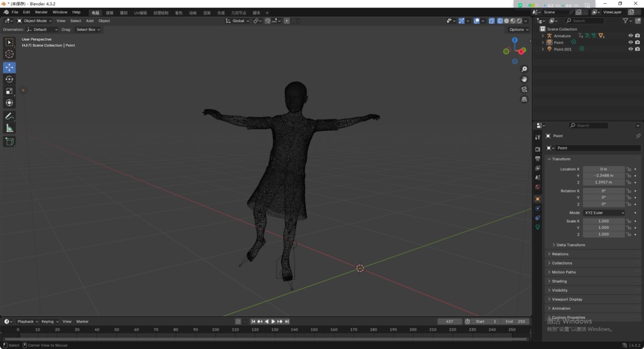The image size is (644, 349).
Task: Activate the Annotate pencil tool
Action: (x=9, y=116)
